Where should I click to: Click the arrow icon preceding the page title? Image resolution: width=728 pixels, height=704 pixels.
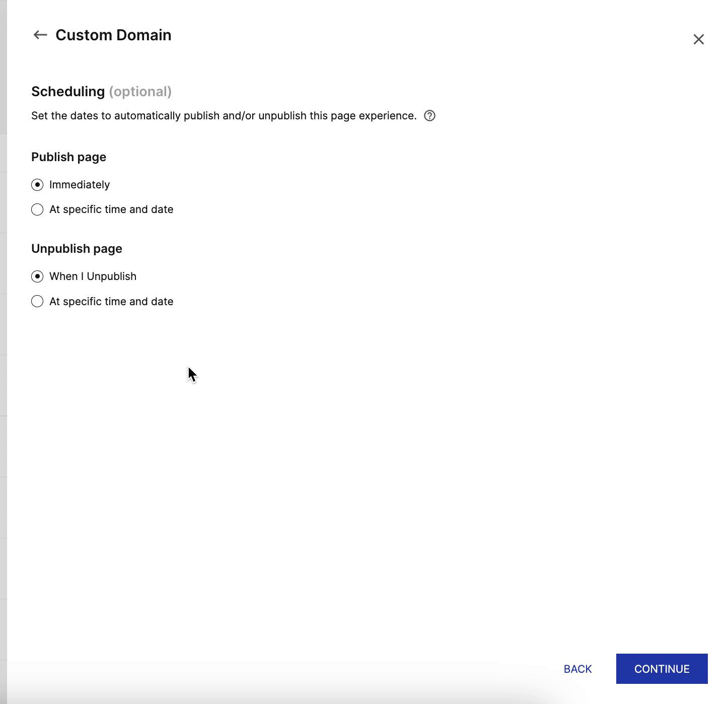pyautogui.click(x=40, y=35)
